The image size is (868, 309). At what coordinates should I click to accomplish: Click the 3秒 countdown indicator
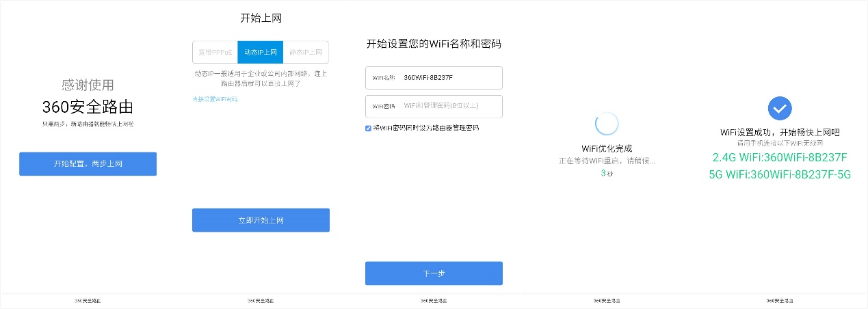click(607, 174)
